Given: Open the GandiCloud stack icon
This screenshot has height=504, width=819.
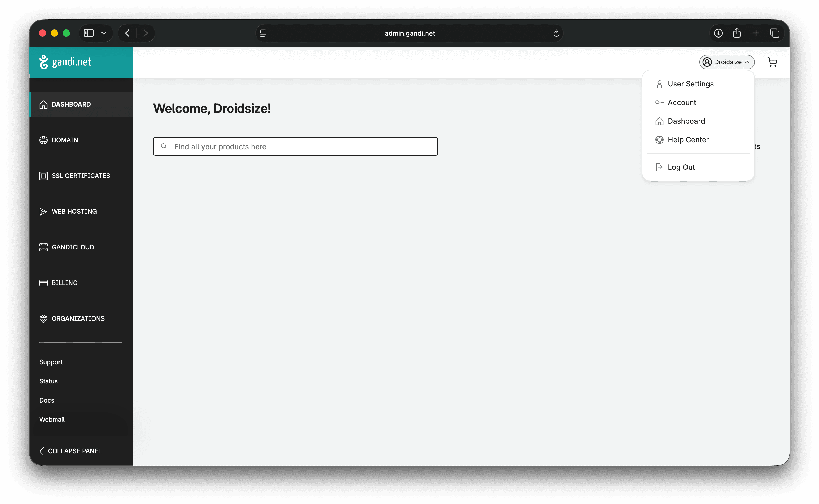Looking at the screenshot, I should coord(44,247).
